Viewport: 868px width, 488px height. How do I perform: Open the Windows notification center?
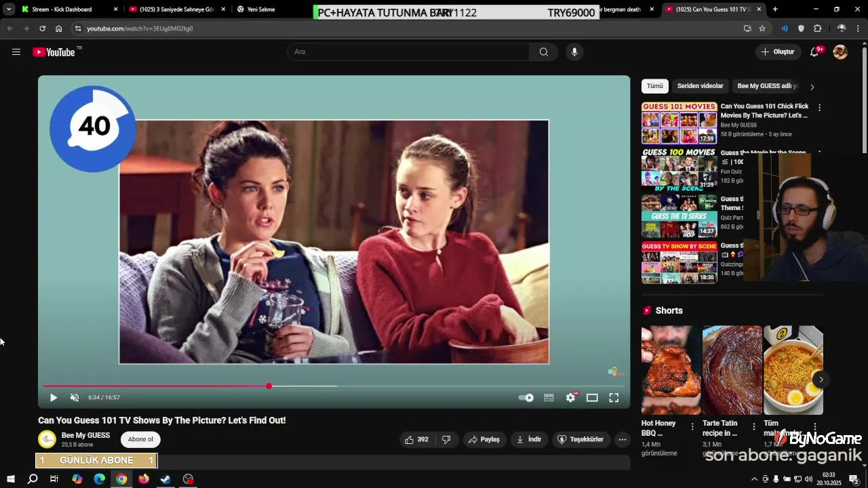pos(854,479)
